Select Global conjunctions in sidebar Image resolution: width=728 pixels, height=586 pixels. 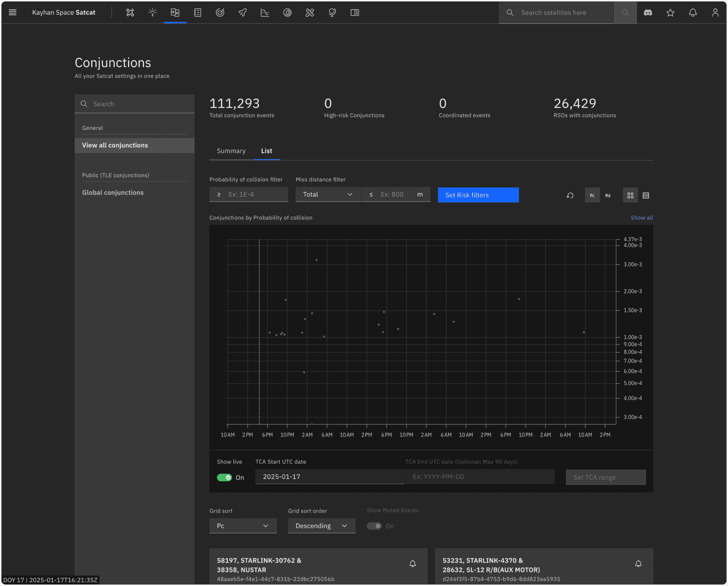coord(113,192)
